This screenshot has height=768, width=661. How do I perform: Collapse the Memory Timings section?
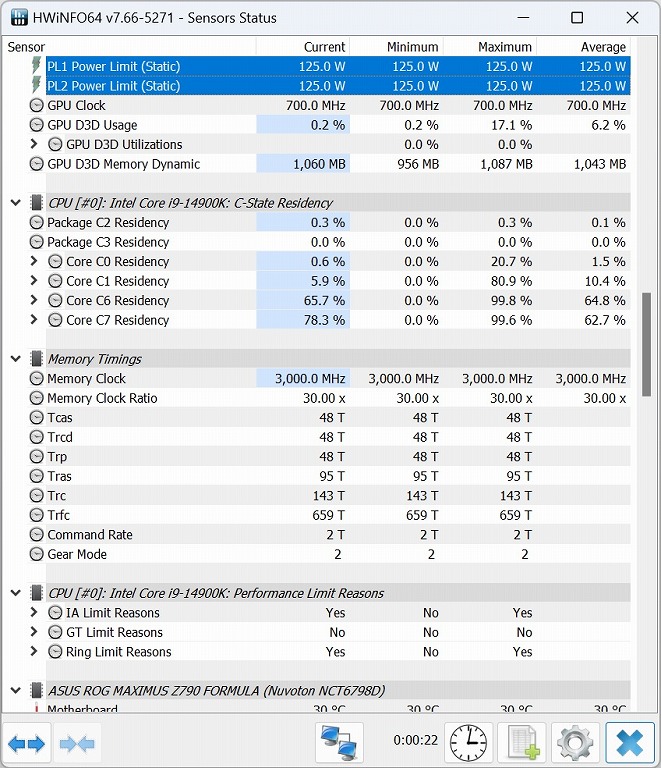pyautogui.click(x=15, y=359)
